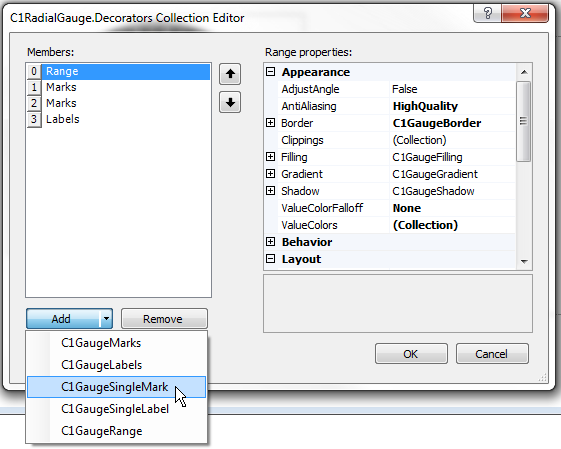The height and width of the screenshot is (449, 561).
Task: Select the Clippings property row
Action: coord(396,140)
